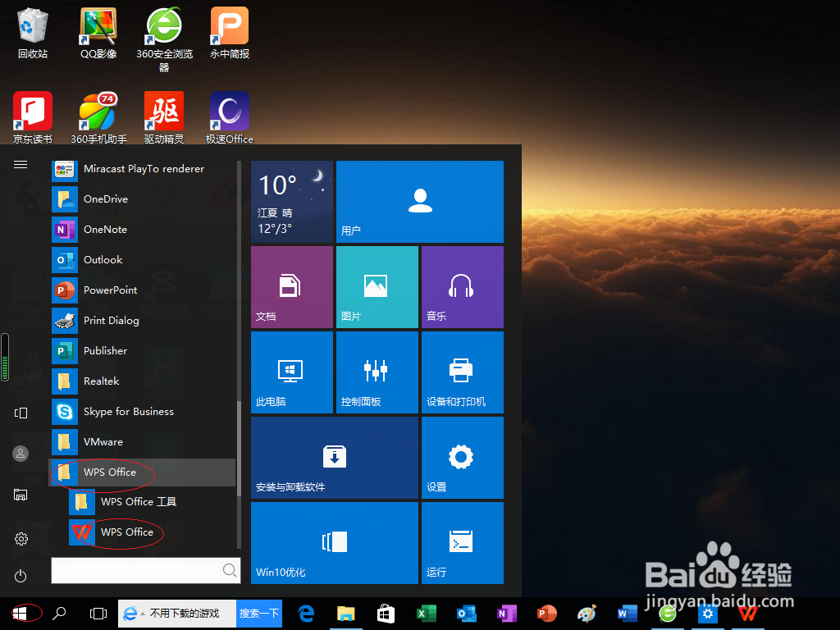Open the 安装与卸载软件 tile
Viewport: 840px width, 630px height.
[x=335, y=458]
